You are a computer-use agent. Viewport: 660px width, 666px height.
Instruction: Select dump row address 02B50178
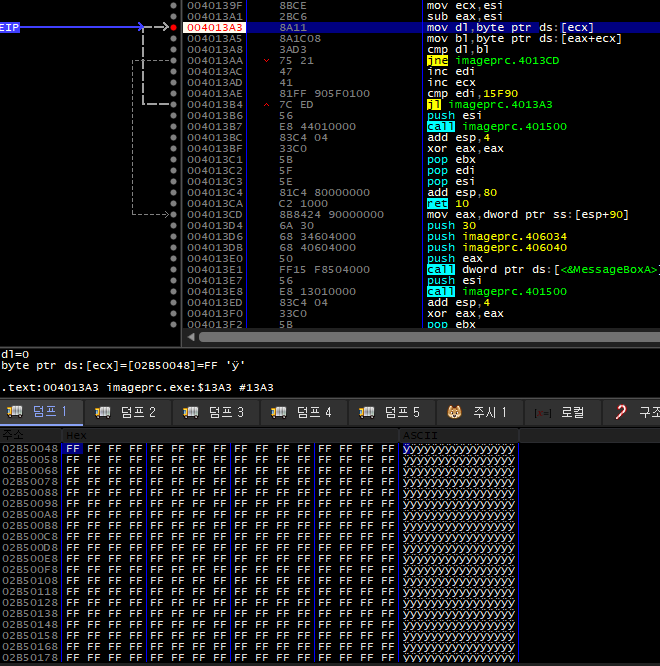[30, 658]
